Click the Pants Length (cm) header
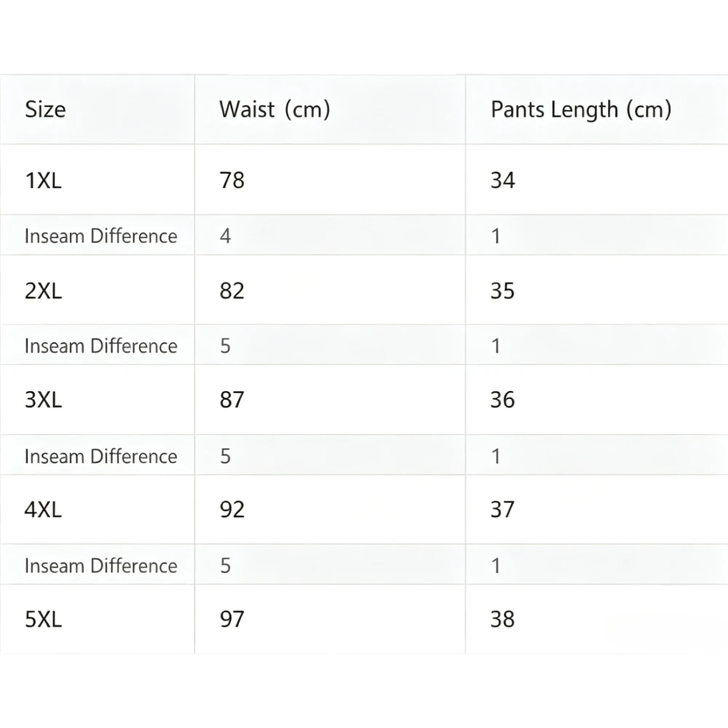The width and height of the screenshot is (728, 728). 581,110
